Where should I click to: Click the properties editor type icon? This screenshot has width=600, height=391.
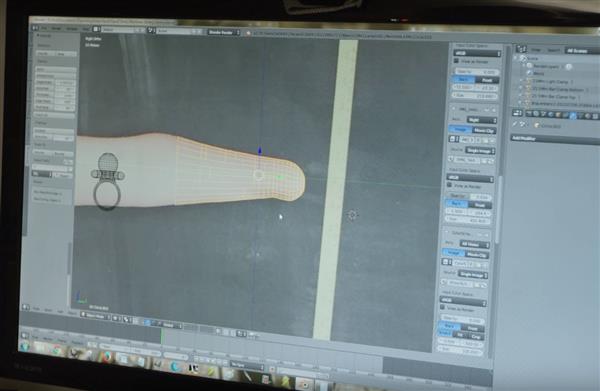[517, 113]
